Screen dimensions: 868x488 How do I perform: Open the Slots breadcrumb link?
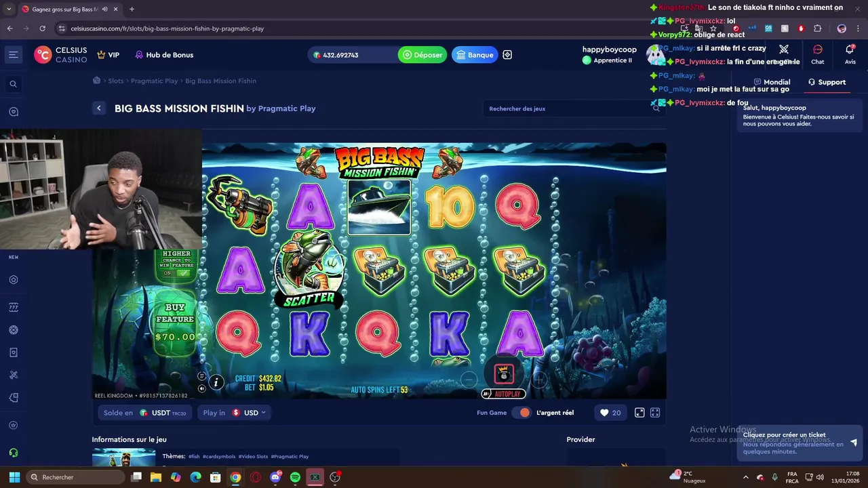point(116,81)
